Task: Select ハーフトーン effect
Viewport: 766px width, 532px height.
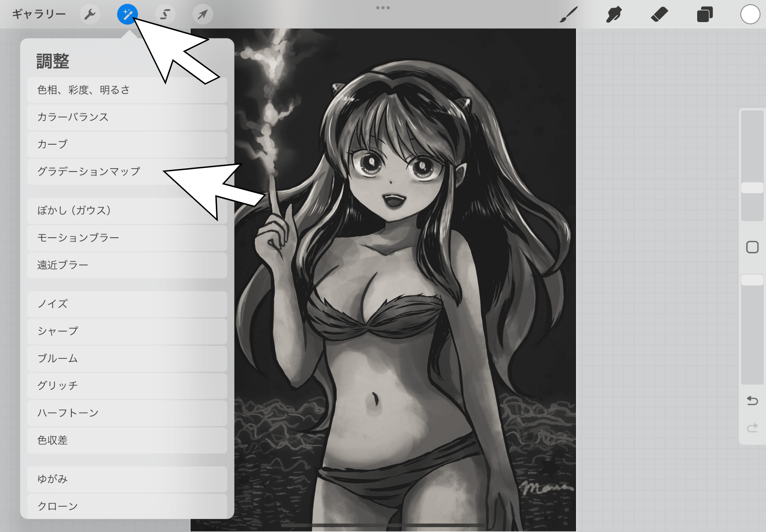Action: (68, 413)
